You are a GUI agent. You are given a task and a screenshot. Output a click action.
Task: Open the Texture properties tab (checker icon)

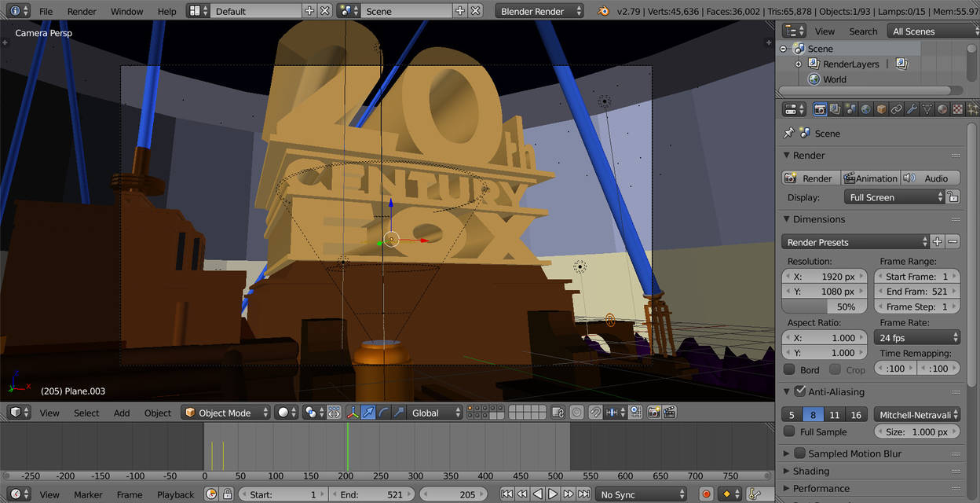click(x=956, y=109)
